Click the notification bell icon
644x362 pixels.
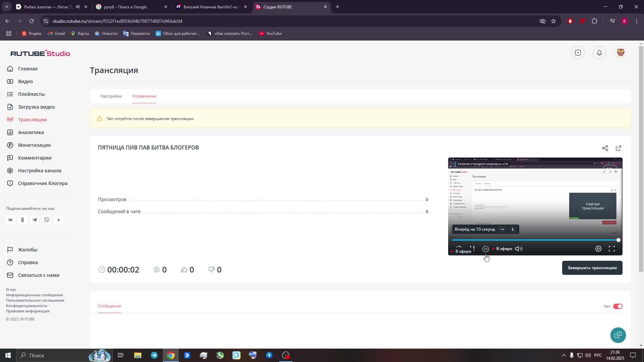[599, 53]
